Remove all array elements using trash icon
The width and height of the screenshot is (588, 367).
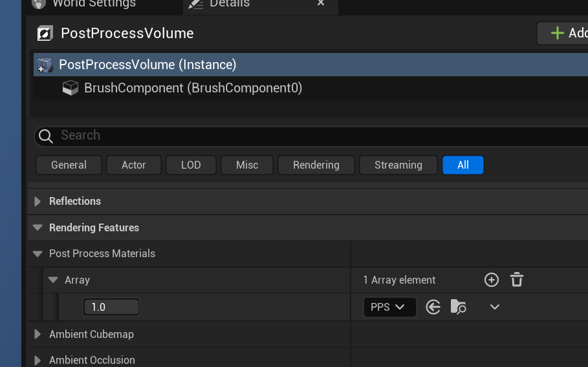[x=516, y=280]
